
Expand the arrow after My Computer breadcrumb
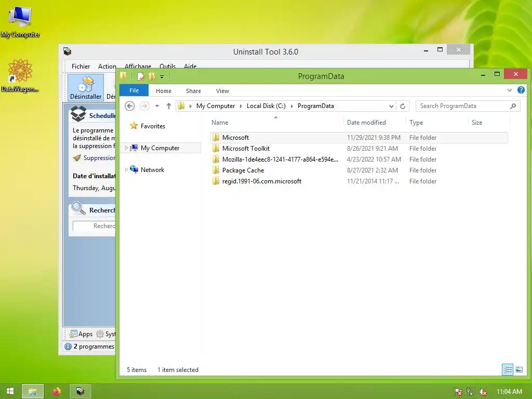(x=241, y=106)
